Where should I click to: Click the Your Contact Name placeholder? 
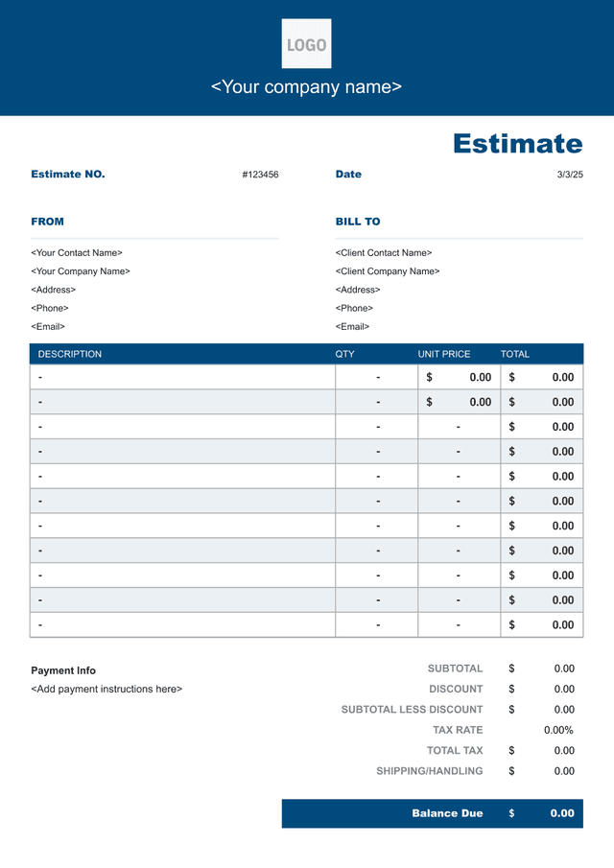click(77, 253)
